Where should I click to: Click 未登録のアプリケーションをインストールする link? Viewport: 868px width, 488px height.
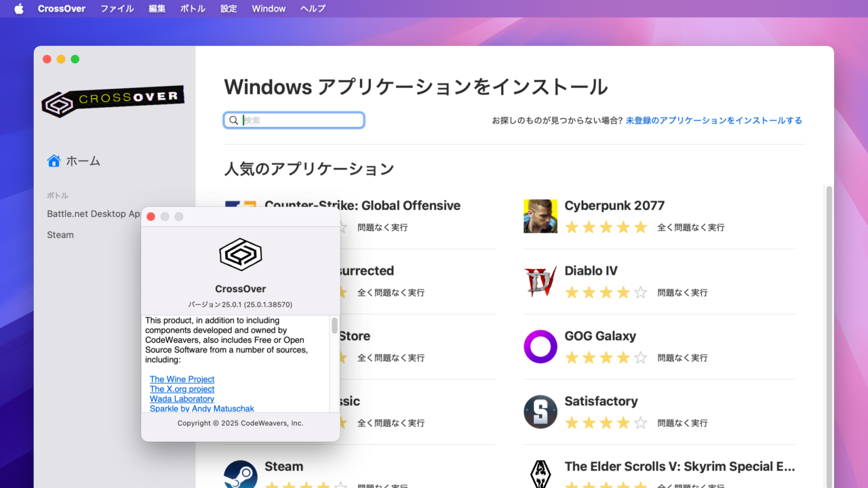713,120
